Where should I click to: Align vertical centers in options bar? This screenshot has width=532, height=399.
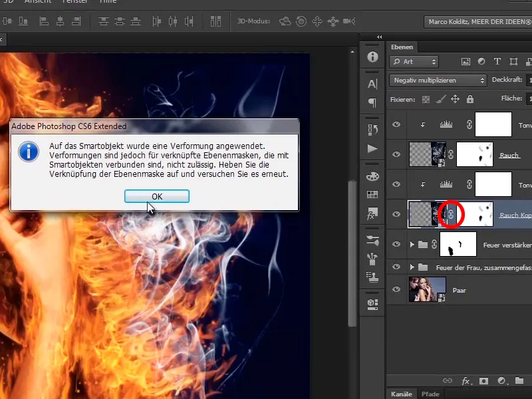click(7, 21)
